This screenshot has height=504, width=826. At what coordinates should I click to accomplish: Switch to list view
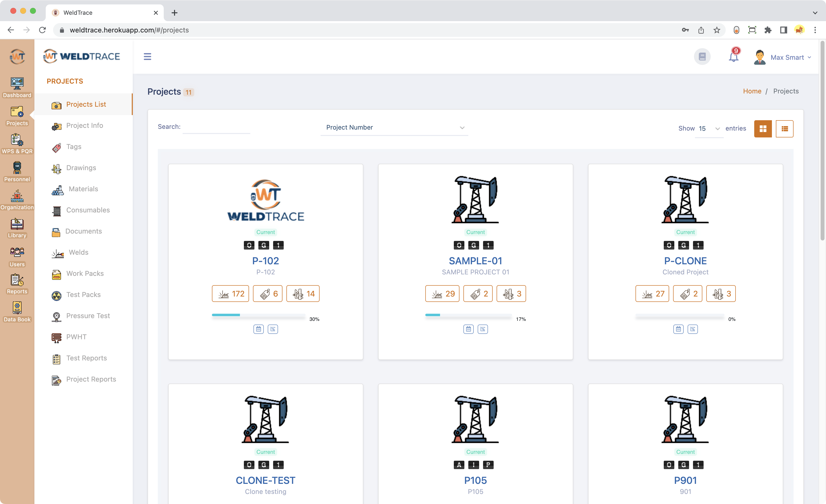(x=784, y=129)
